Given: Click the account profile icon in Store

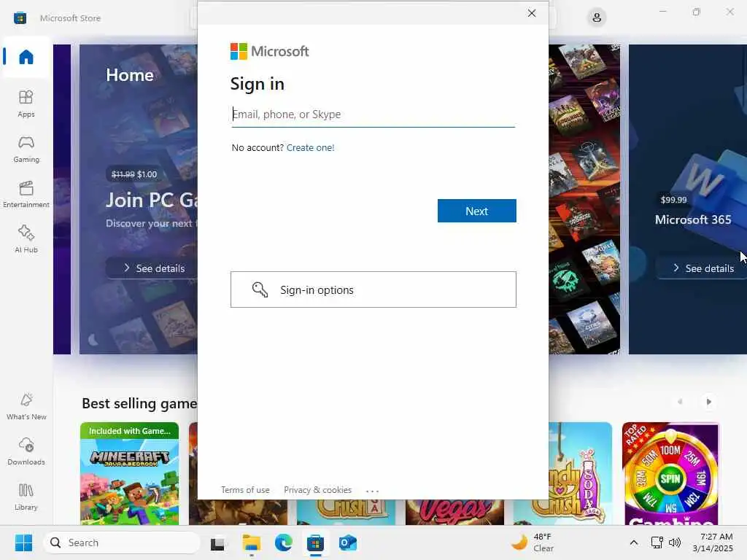Looking at the screenshot, I should pos(597,18).
